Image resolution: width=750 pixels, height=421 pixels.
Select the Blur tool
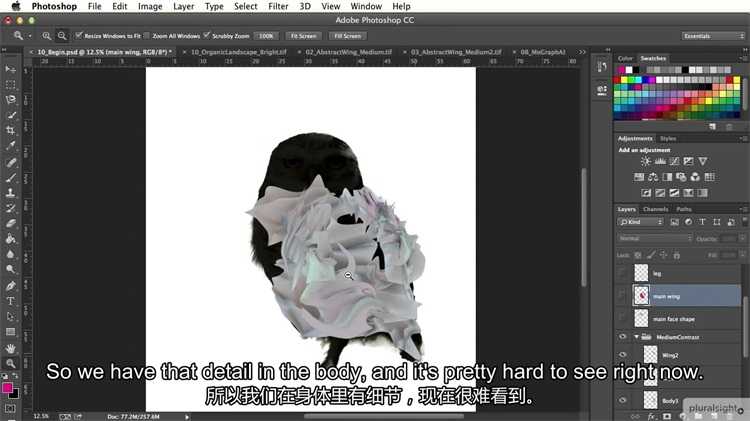[10, 254]
